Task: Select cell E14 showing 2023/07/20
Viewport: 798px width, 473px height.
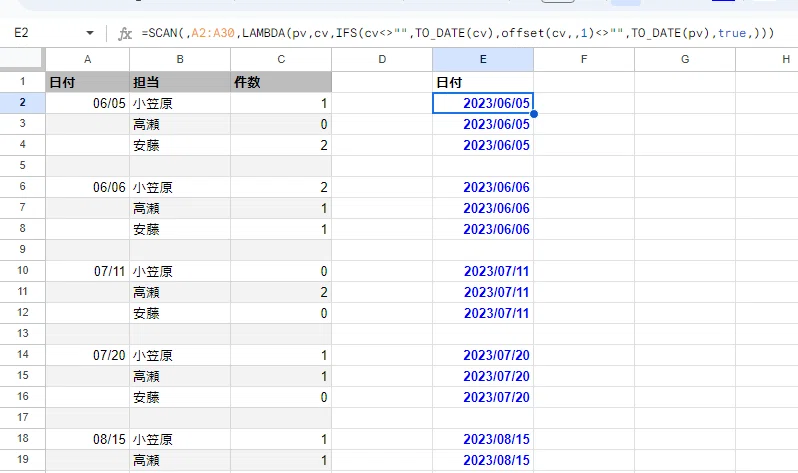Action: 483,355
